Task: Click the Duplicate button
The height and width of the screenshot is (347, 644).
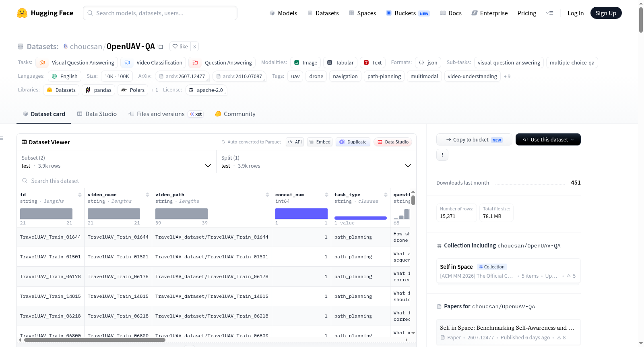Action: (353, 142)
